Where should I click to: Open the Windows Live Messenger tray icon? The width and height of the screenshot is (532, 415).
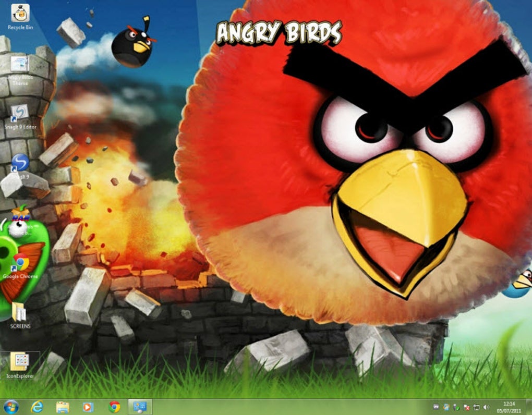coord(446,407)
